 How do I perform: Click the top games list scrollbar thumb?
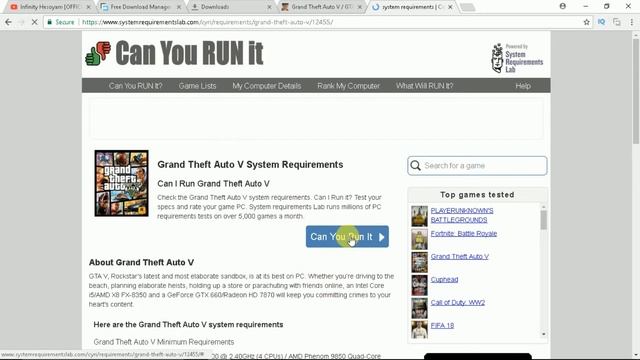tap(543, 220)
